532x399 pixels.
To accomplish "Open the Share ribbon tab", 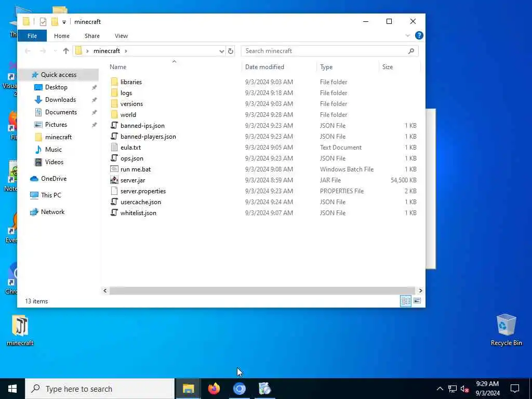I will point(92,36).
